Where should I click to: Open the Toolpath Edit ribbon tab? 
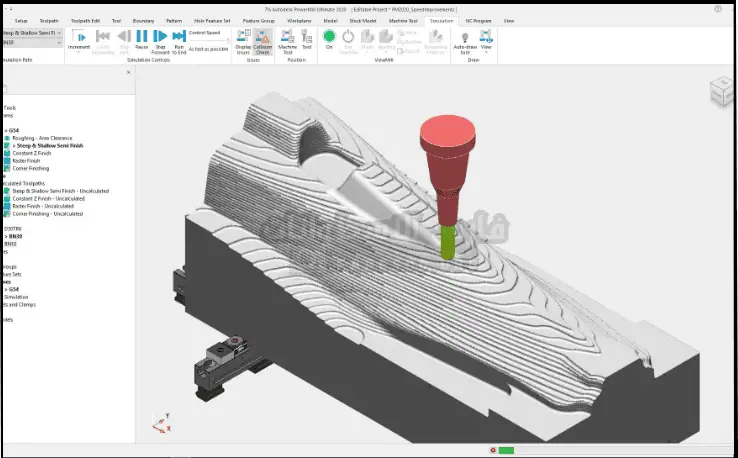[84, 20]
